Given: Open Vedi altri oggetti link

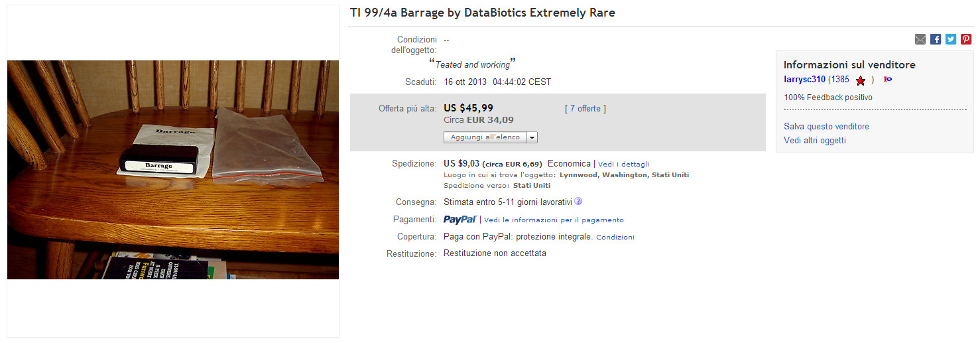Looking at the screenshot, I should [815, 141].
